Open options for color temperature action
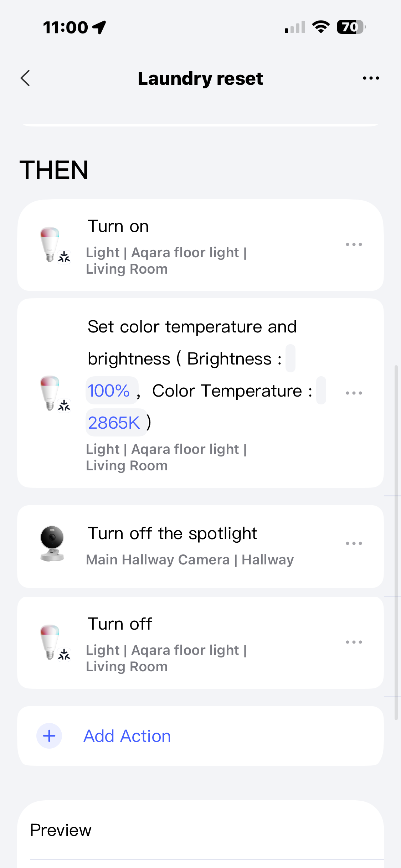Image resolution: width=401 pixels, height=868 pixels. click(354, 393)
